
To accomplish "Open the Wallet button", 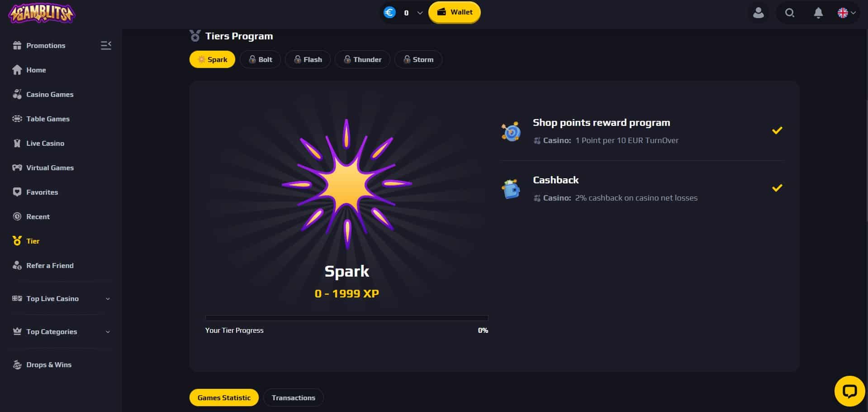I will coord(454,12).
